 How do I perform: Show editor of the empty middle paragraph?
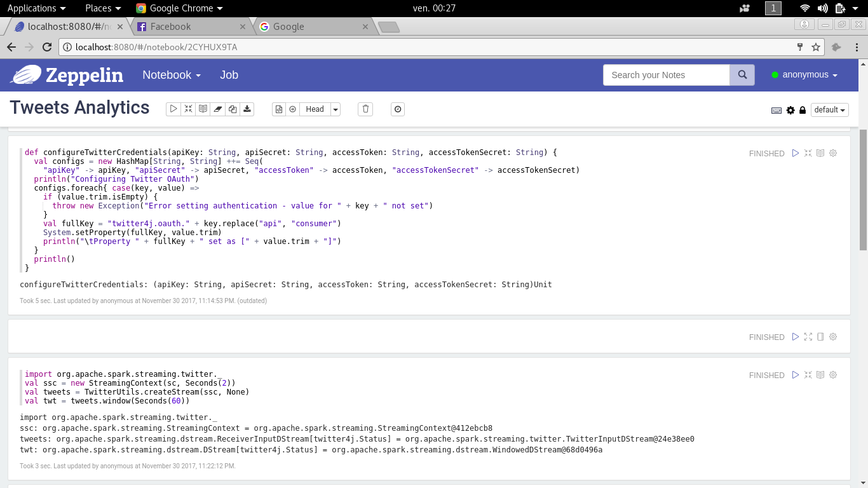pos(808,337)
